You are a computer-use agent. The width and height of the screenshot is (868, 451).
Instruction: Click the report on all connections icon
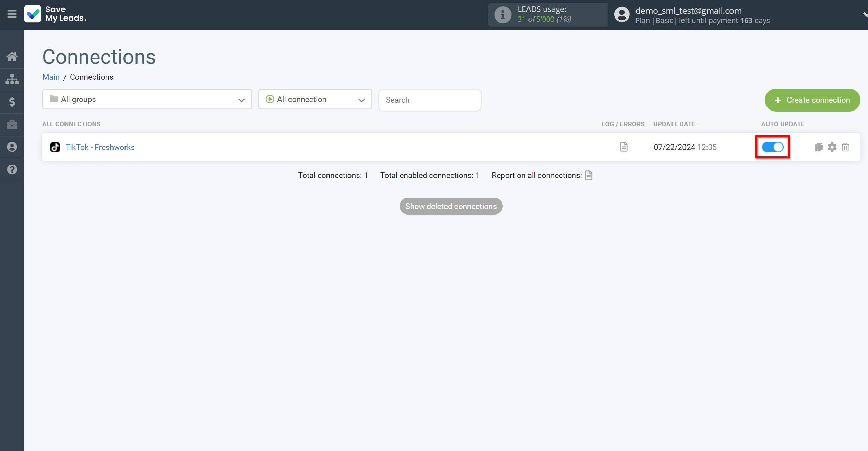coord(589,175)
